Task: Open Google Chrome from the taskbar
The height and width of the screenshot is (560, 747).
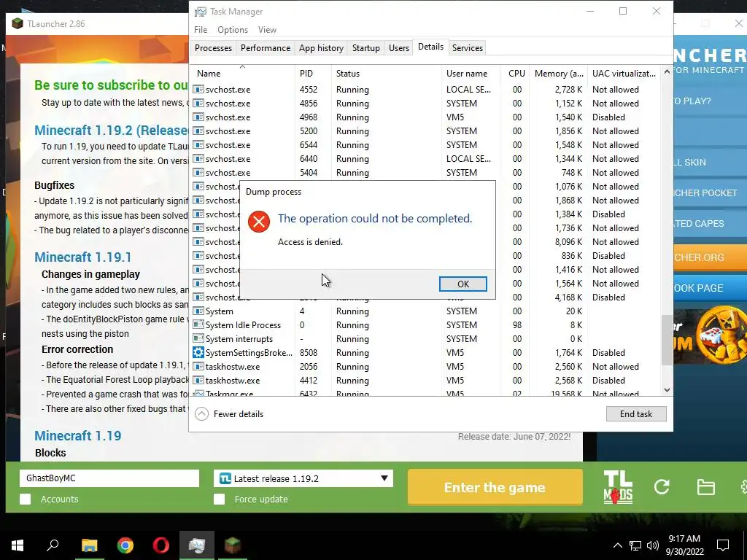Action: pos(125,545)
